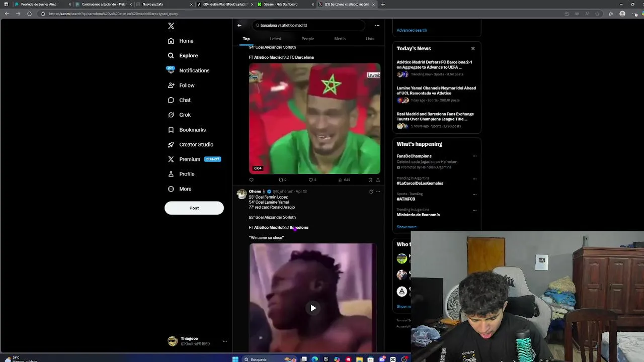Open options for the #ATMFCB trend

474,194
